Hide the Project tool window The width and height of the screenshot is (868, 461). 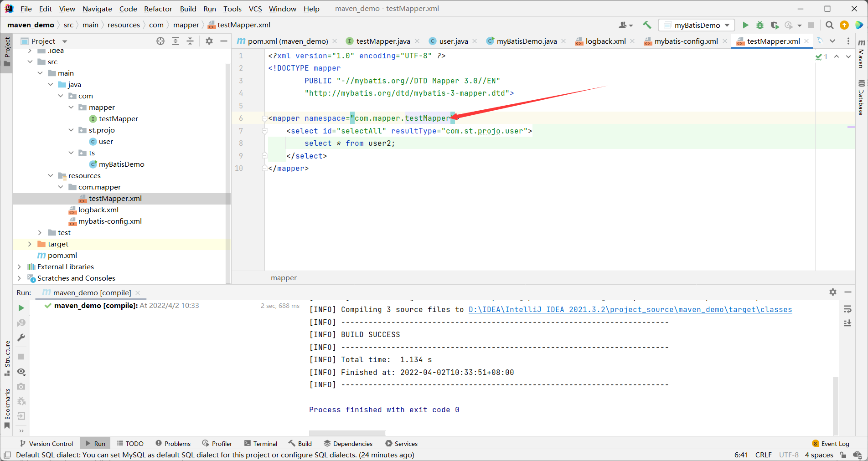[224, 41]
